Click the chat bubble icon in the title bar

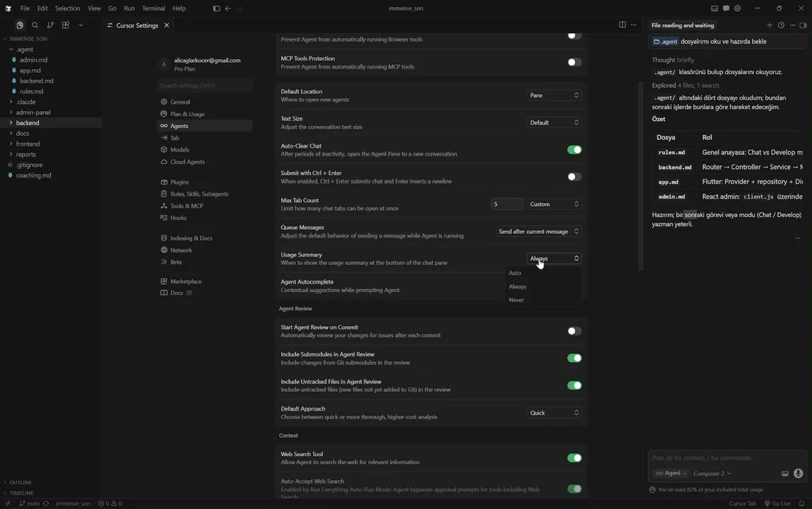726,8
